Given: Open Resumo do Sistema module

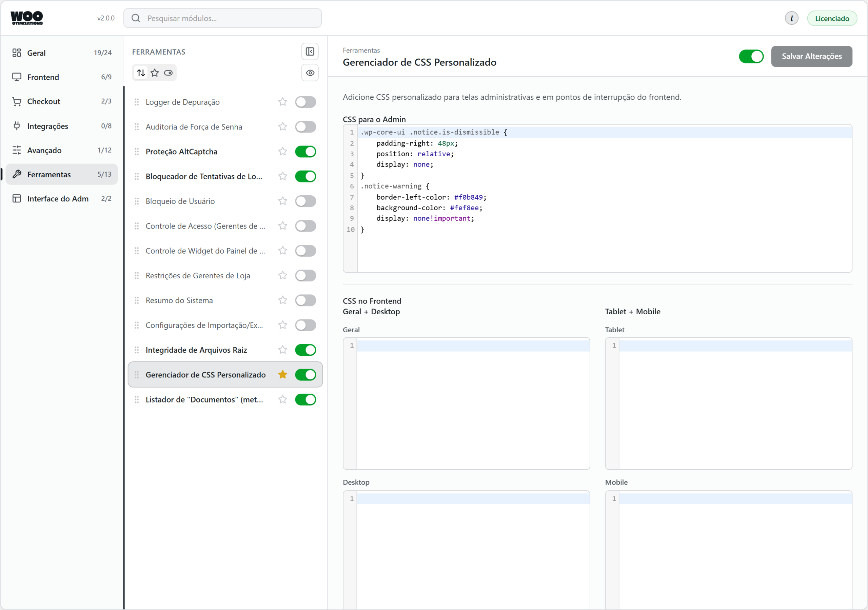Looking at the screenshot, I should point(179,300).
